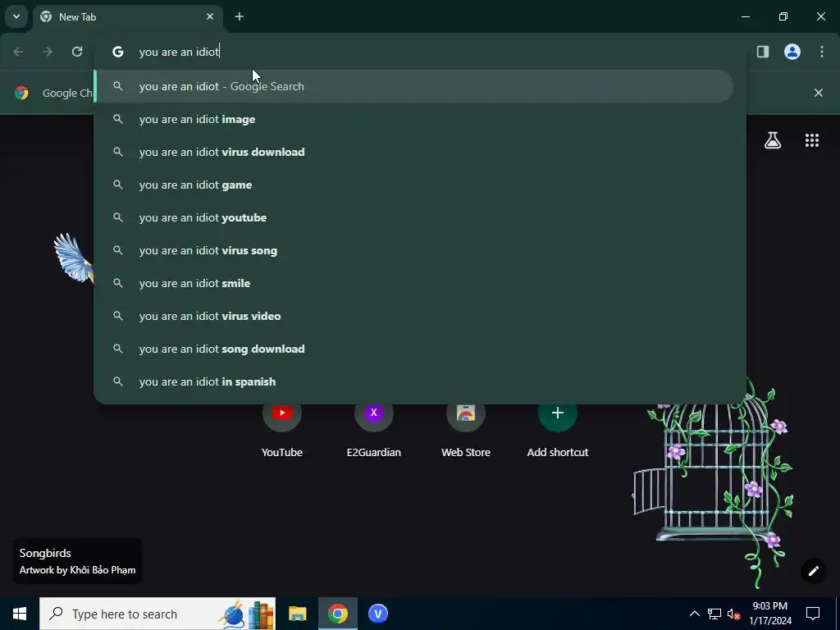This screenshot has height=630, width=840.
Task: Open File Explorer from taskbar
Action: point(297,614)
